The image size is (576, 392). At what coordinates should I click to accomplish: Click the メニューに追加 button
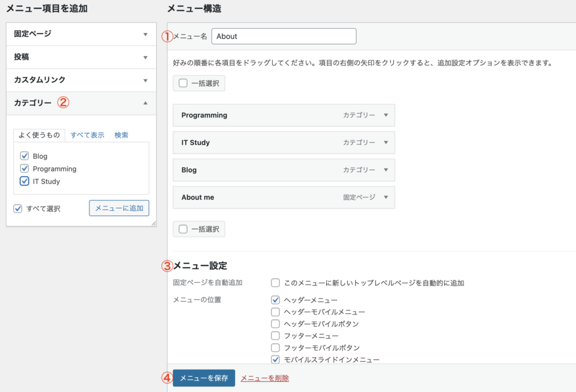(119, 208)
